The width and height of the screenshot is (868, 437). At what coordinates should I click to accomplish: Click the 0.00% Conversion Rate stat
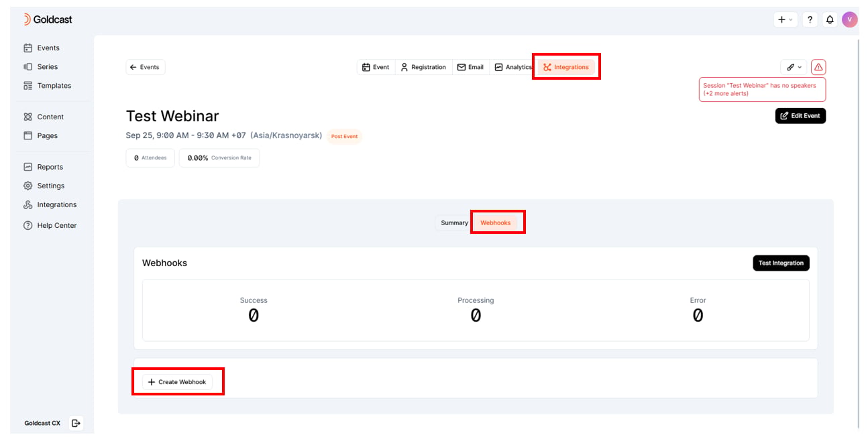tap(219, 158)
